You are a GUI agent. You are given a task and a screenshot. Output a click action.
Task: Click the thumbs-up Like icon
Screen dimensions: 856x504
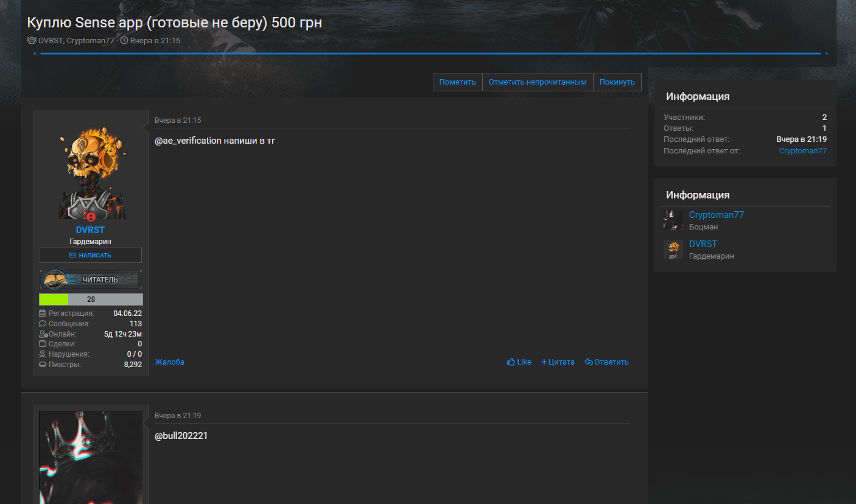point(511,362)
